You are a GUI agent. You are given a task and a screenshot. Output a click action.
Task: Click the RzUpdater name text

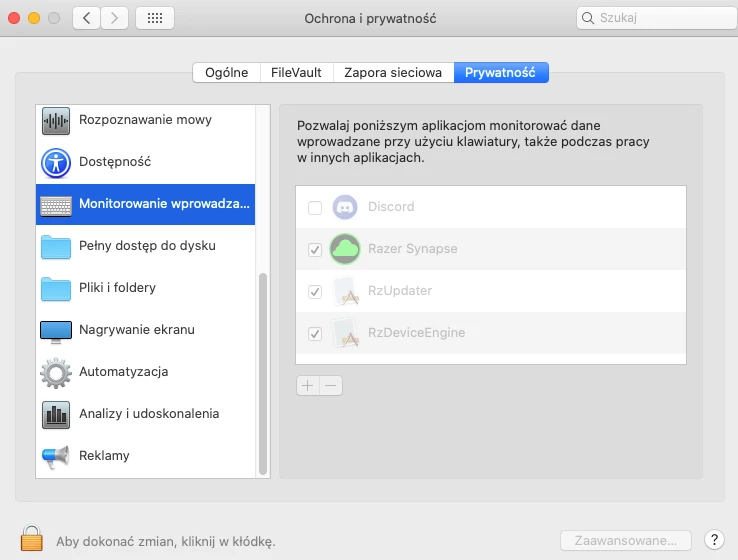[x=400, y=291]
